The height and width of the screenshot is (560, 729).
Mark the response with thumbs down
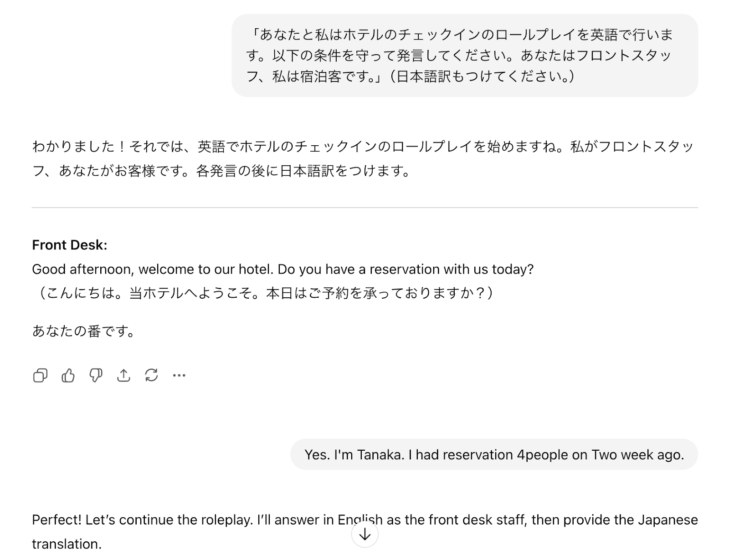pos(96,376)
